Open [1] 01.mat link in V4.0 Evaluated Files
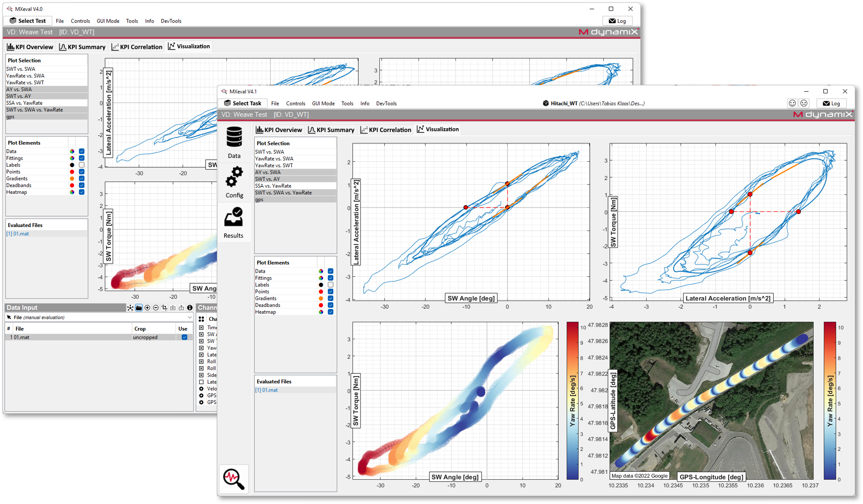 click(17, 234)
